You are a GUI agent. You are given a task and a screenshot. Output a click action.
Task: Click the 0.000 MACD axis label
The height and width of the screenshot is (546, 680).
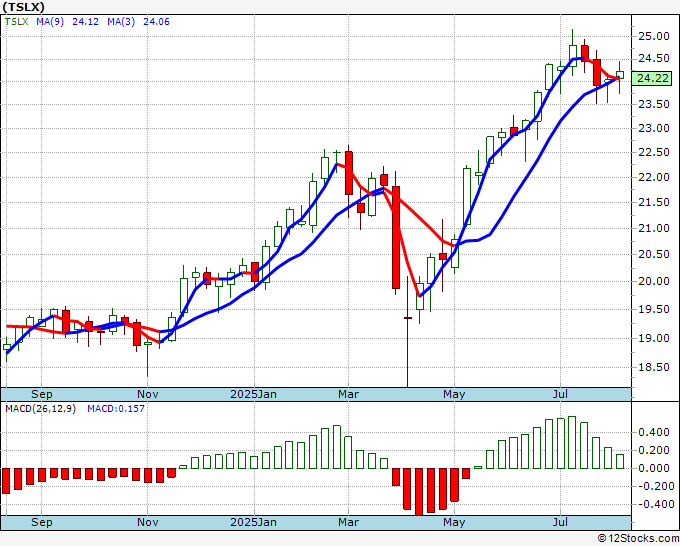pos(654,468)
